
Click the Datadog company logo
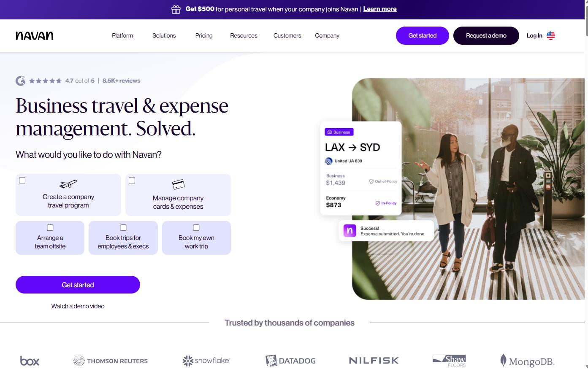point(290,361)
